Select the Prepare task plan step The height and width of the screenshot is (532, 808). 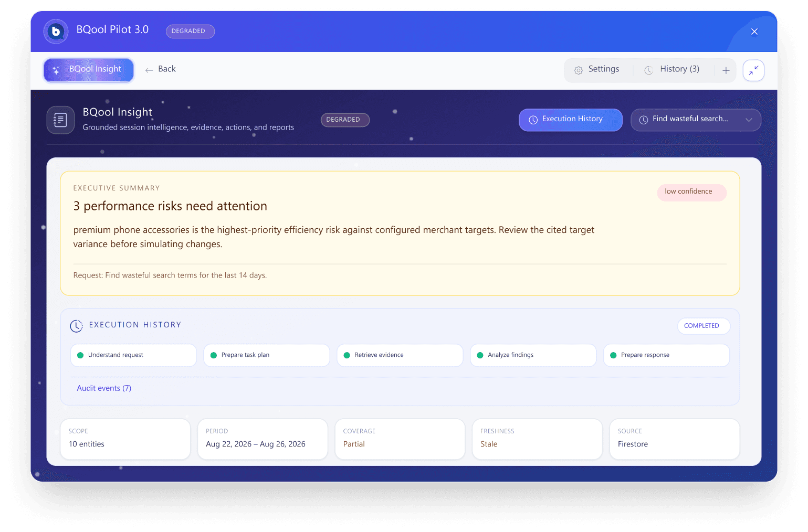tap(267, 355)
